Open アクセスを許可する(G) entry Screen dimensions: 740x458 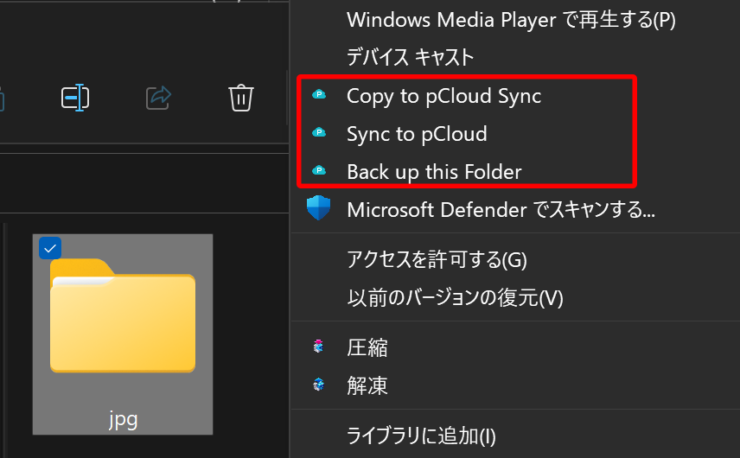[x=437, y=260]
